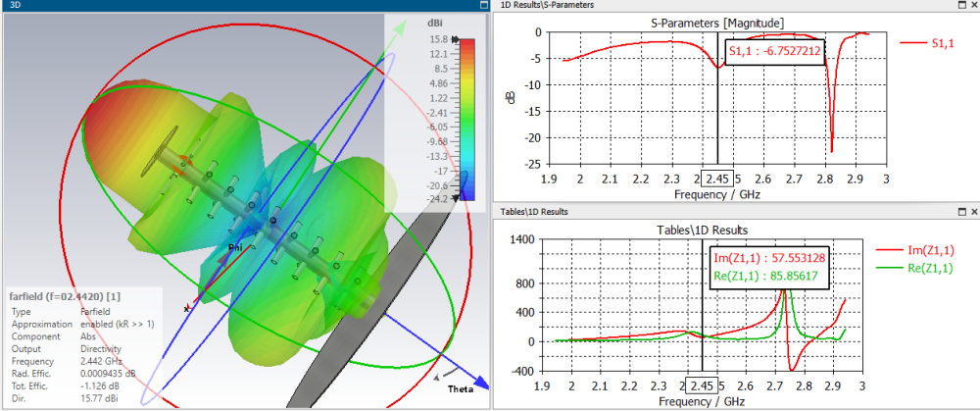Click the 4.86 value on the color scale
This screenshot has height=411, width=980.
pyautogui.click(x=437, y=83)
